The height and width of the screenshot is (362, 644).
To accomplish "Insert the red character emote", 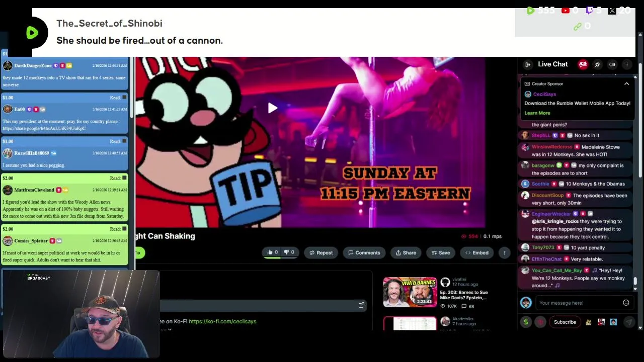I will 601,322.
